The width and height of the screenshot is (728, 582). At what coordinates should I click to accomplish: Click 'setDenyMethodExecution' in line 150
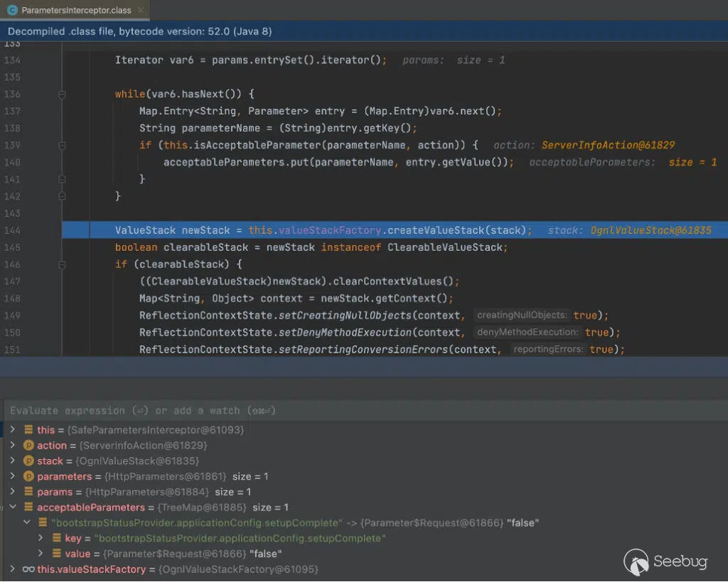click(x=345, y=333)
